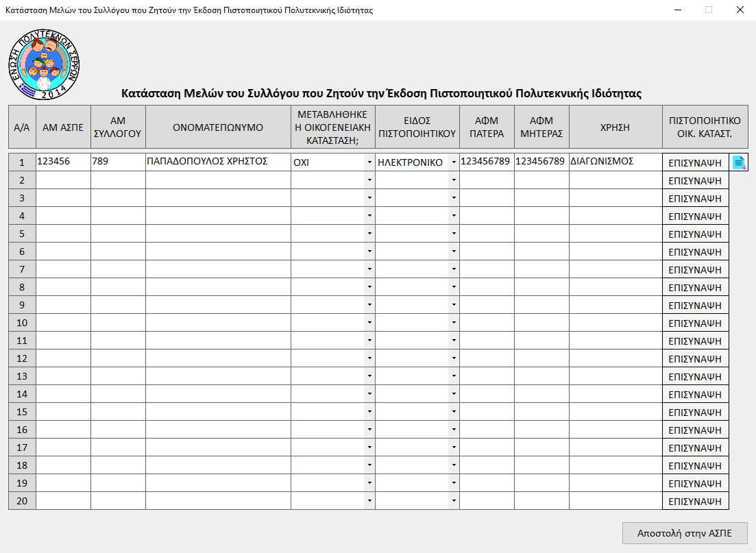Click ΕΠΙΣΥΝΑΨΗ button in row 1
The width and height of the screenshot is (756, 553).
[695, 163]
